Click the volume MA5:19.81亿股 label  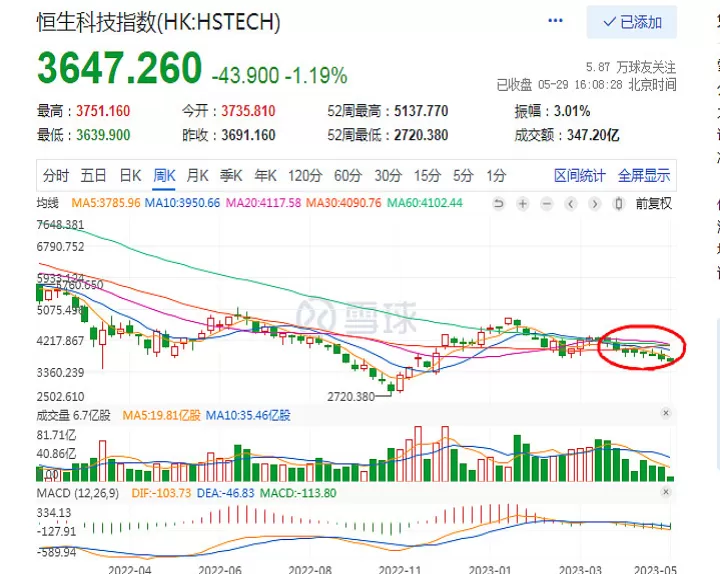pos(162,415)
